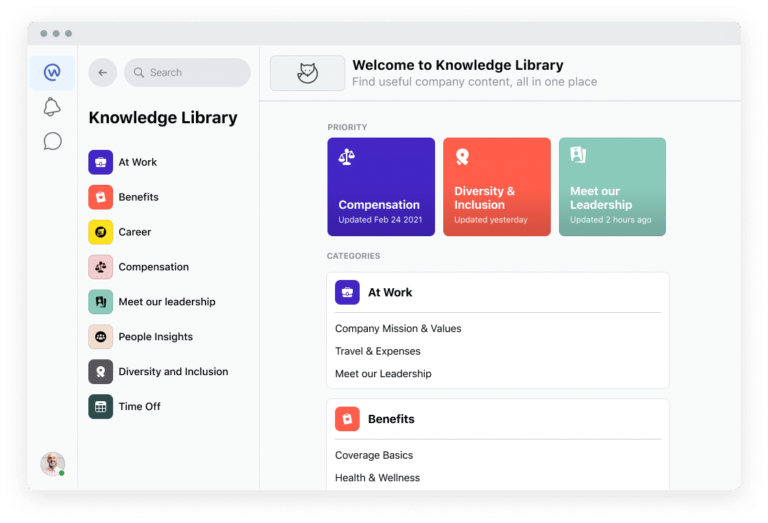Open the Coverage Basics link
The height and width of the screenshot is (523, 768).
(375, 455)
